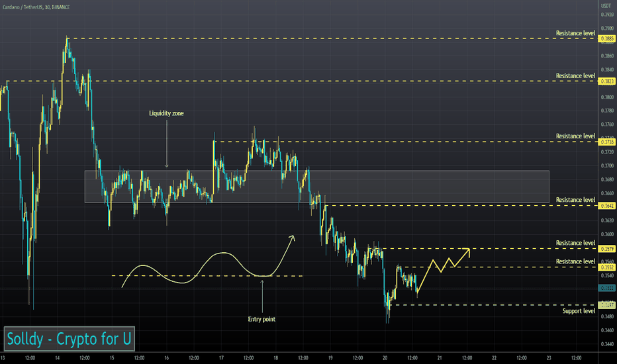Select the gray liquidity zone rectangle
617x364 pixels.
click(x=316, y=187)
